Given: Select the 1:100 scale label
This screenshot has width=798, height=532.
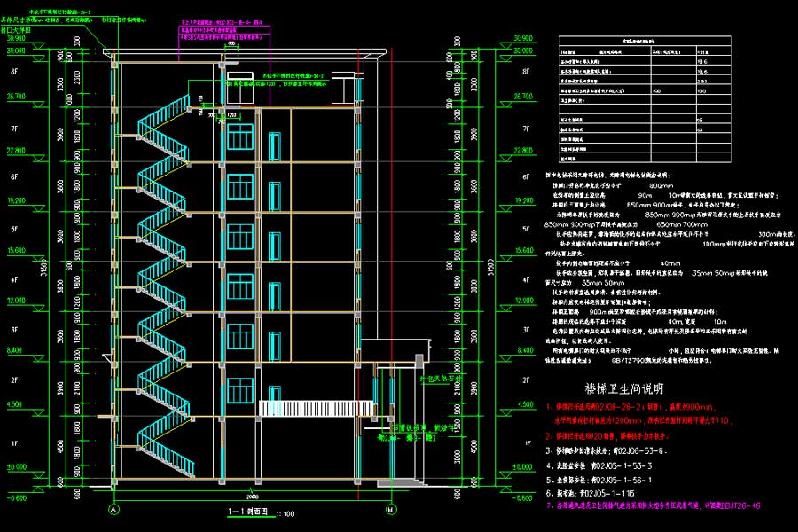Looking at the screenshot, I should click(x=286, y=514).
